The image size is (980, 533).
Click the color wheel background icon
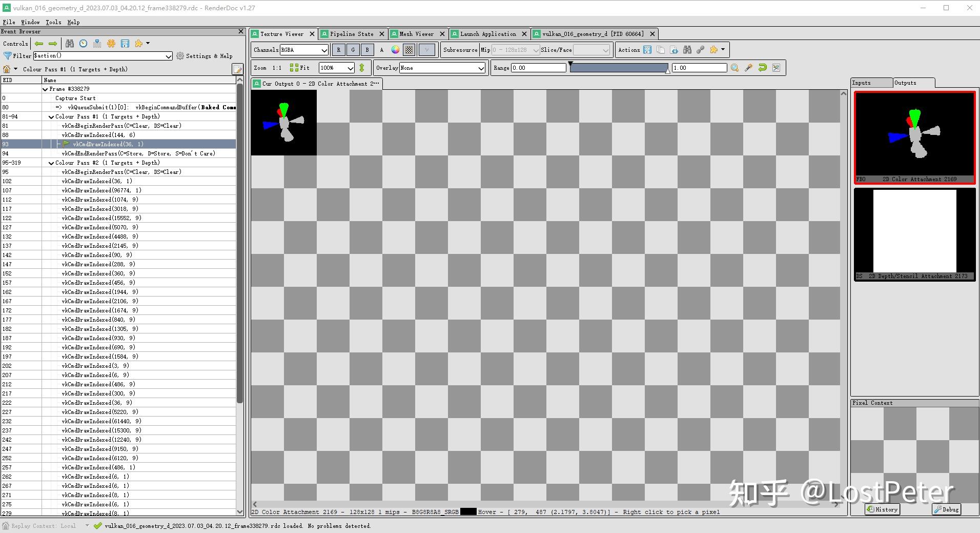click(x=395, y=50)
